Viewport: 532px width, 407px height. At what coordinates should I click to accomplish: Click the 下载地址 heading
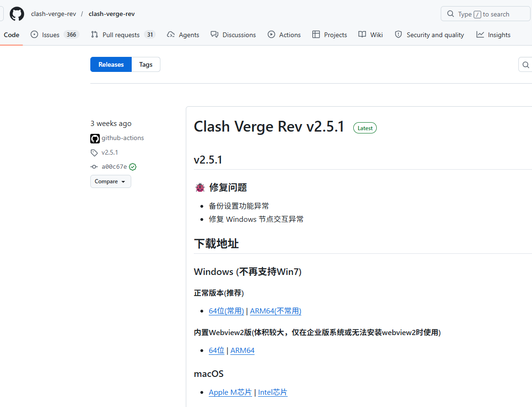click(216, 243)
